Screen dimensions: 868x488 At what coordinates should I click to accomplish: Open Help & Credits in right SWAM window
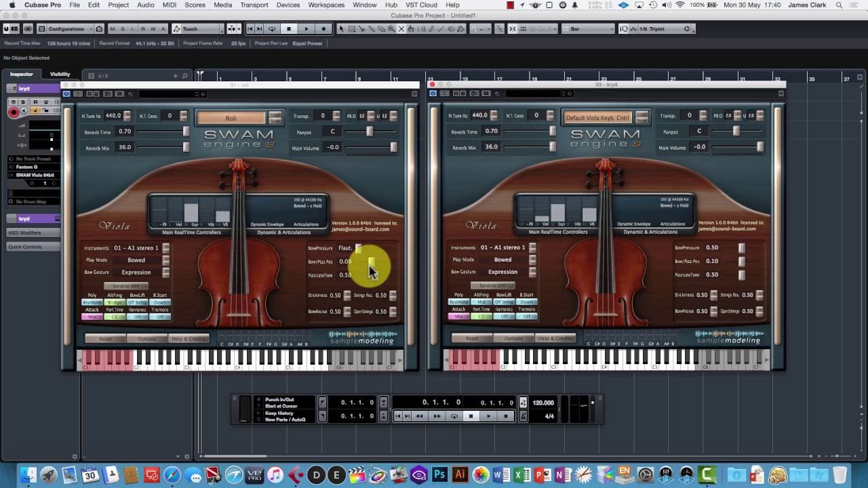555,338
